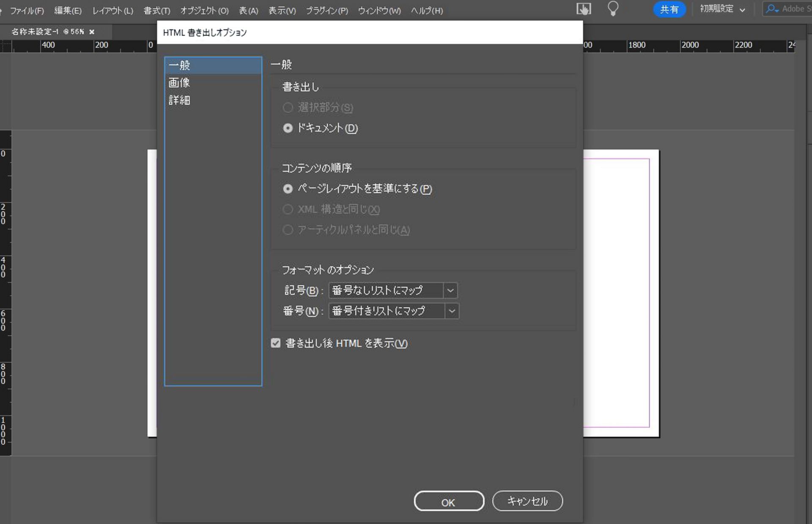This screenshot has width=812, height=524.
Task: Open the ファイル menu
Action: (x=26, y=10)
